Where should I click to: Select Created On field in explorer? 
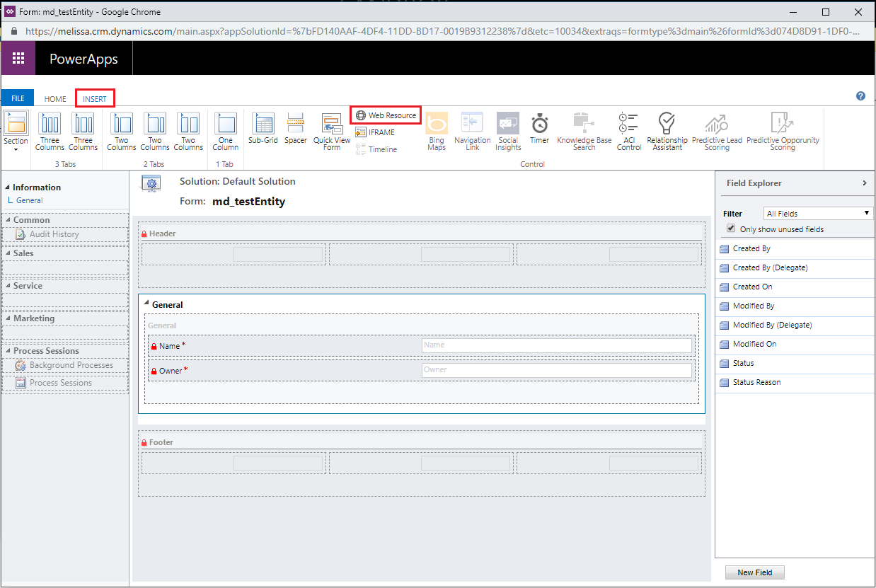coord(795,287)
